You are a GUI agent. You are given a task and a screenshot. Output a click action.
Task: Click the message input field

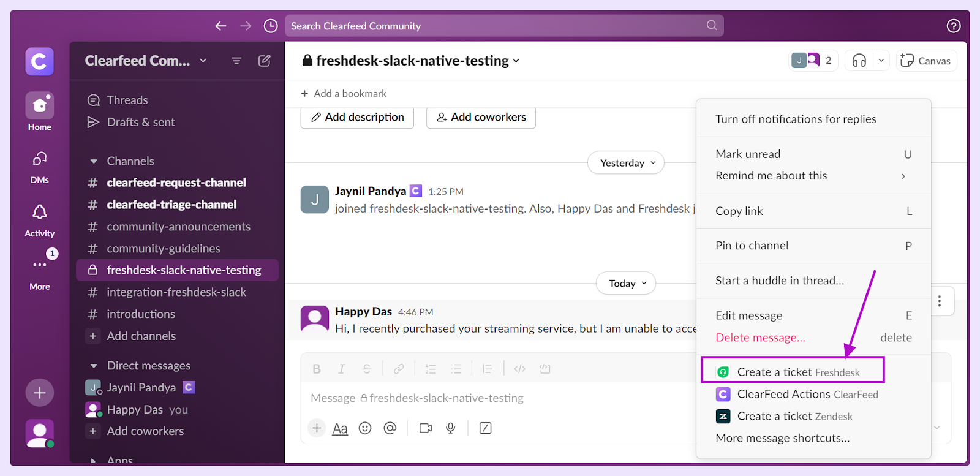coord(502,398)
